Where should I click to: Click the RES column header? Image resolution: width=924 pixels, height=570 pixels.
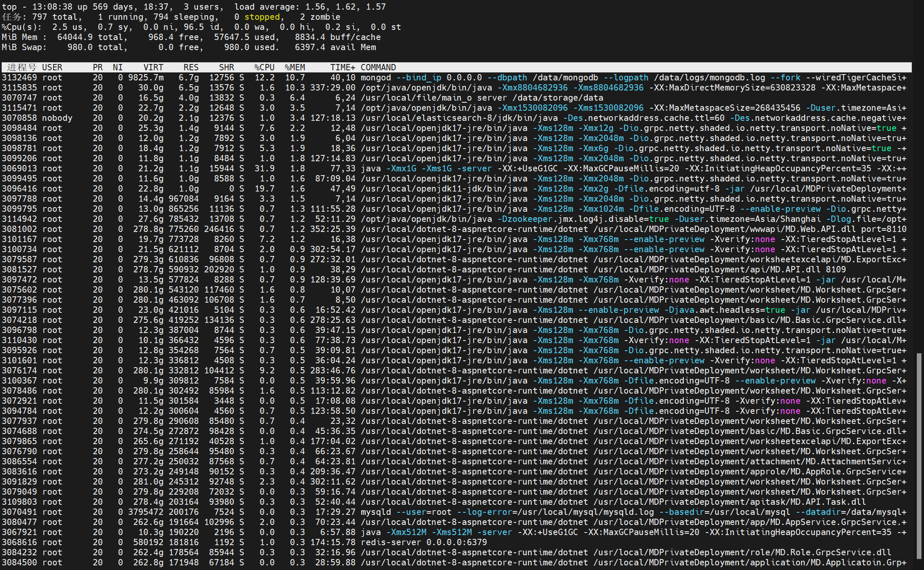click(190, 67)
